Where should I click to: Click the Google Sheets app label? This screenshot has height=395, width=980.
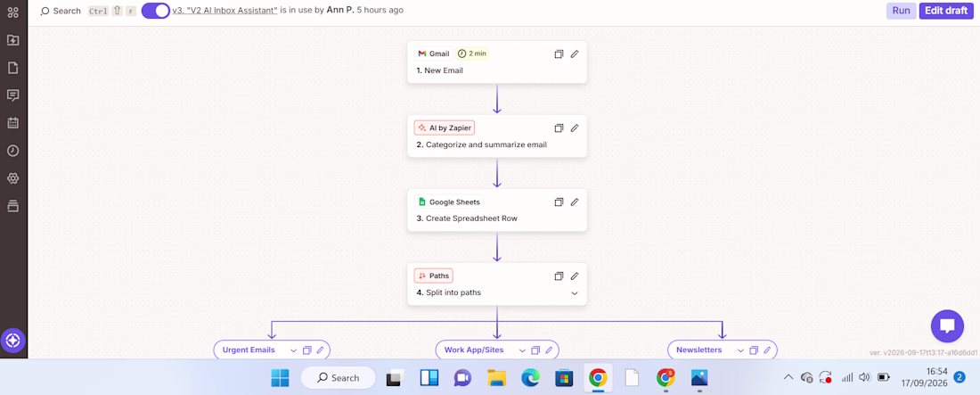448,202
